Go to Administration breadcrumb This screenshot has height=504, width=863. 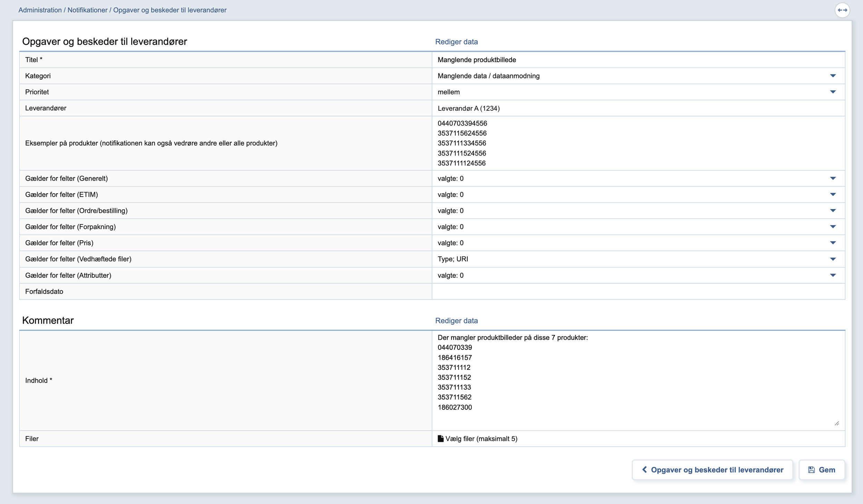(x=40, y=10)
